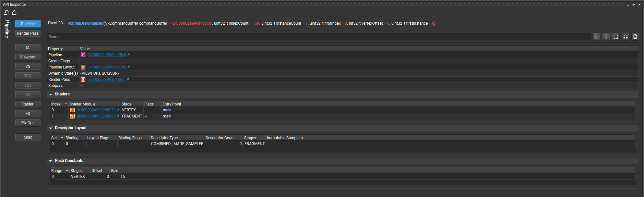Screen dimensions: 644x197
Task: Pin the API Inspector panel
Action: (634, 5)
